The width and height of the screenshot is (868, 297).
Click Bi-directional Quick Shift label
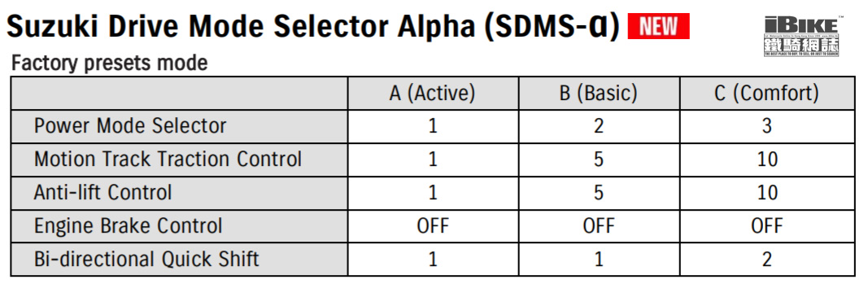[146, 259]
